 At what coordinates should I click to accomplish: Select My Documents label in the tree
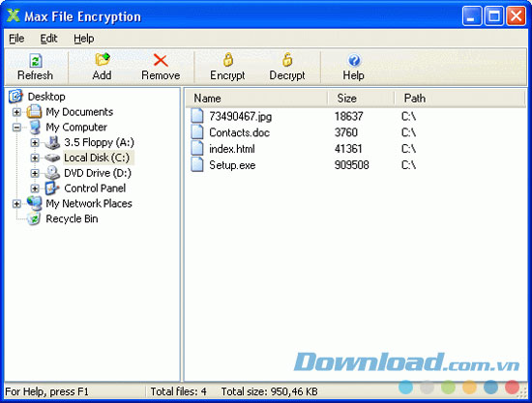click(x=79, y=112)
